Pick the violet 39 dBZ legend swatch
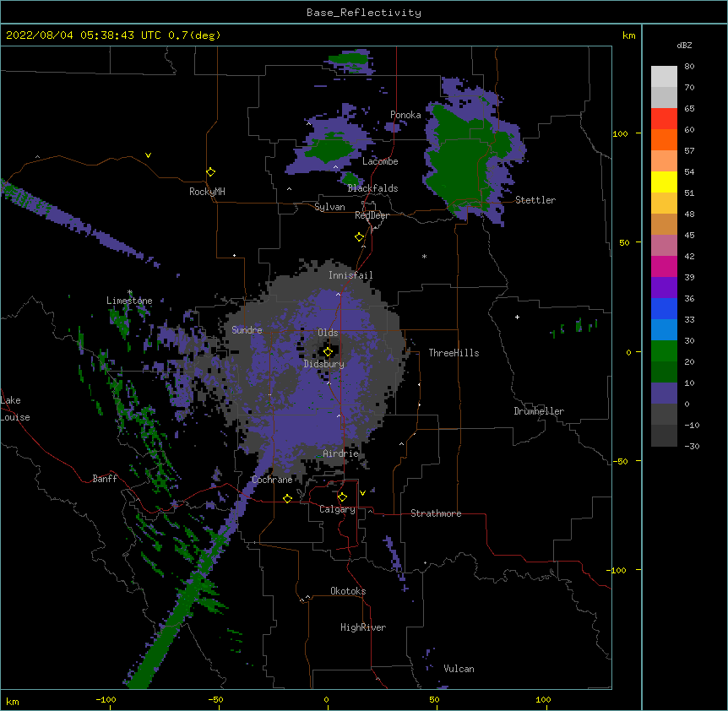The height and width of the screenshot is (711, 728). [664, 288]
